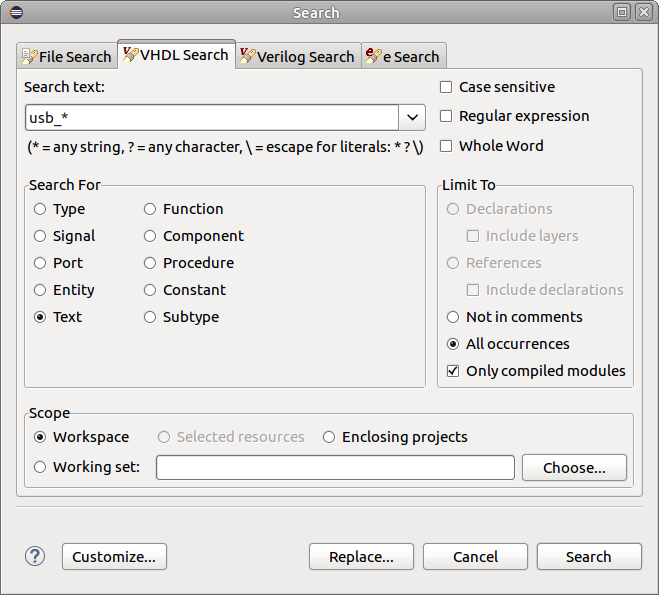This screenshot has height=595, width=659.
Task: Click the Replace... button
Action: pos(361,556)
